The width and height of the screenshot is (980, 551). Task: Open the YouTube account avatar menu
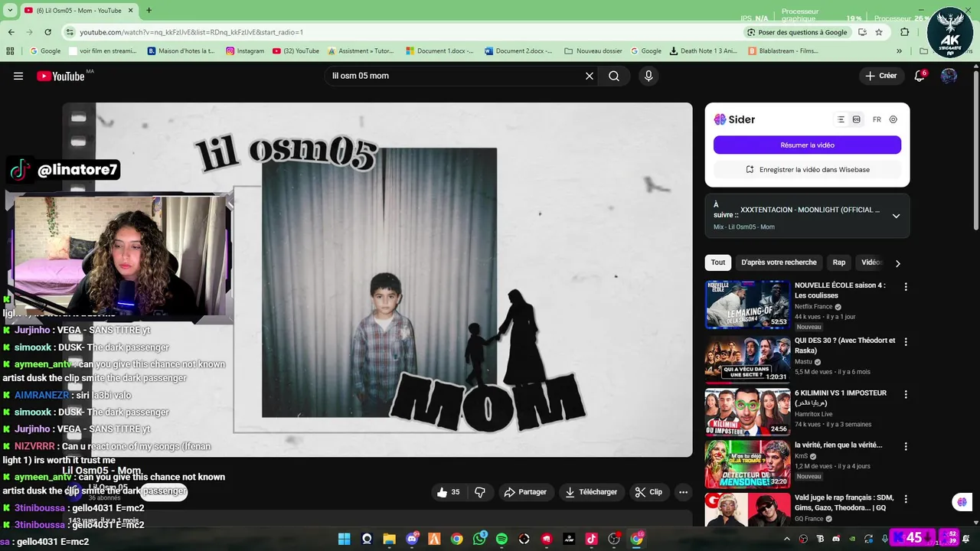[949, 76]
